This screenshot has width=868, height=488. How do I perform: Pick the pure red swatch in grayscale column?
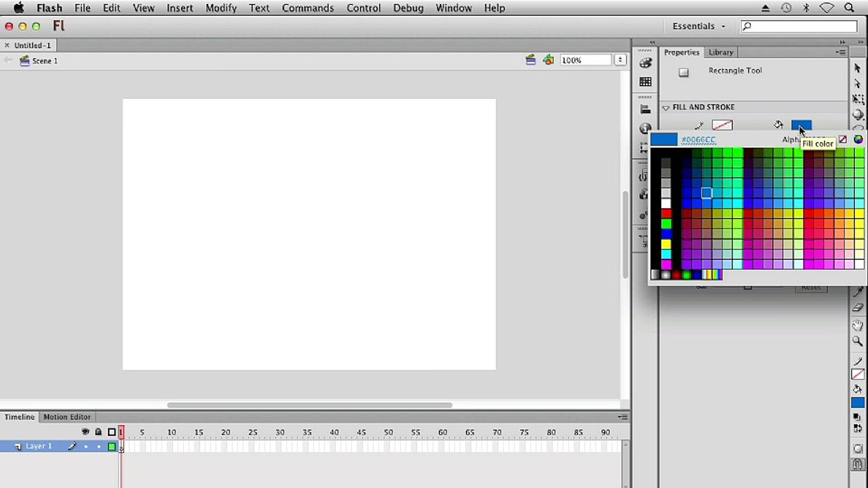click(x=666, y=214)
